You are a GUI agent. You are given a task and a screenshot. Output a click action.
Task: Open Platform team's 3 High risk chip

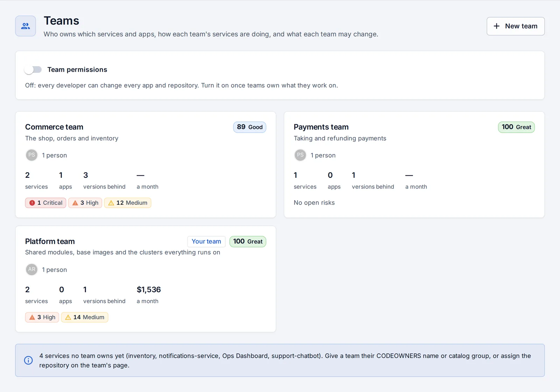pos(42,317)
